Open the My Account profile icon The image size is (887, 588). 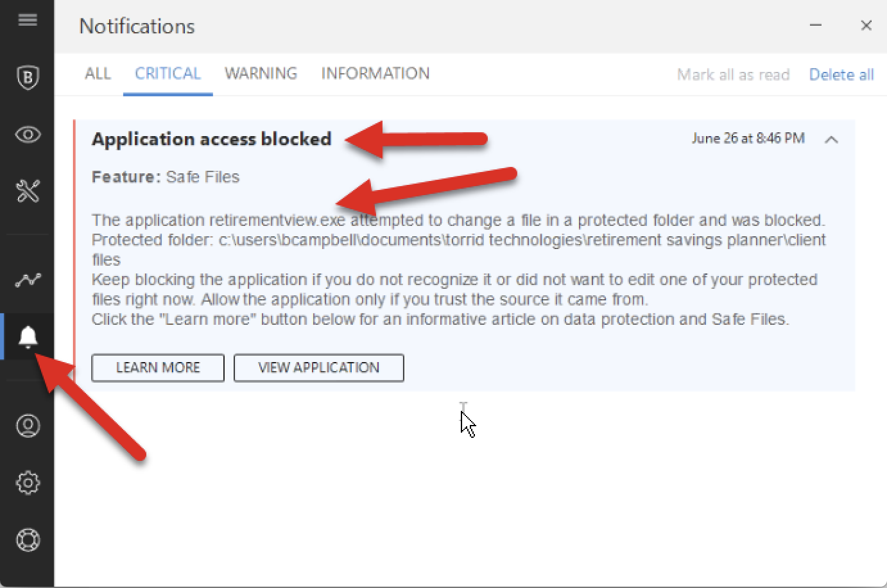click(x=28, y=426)
